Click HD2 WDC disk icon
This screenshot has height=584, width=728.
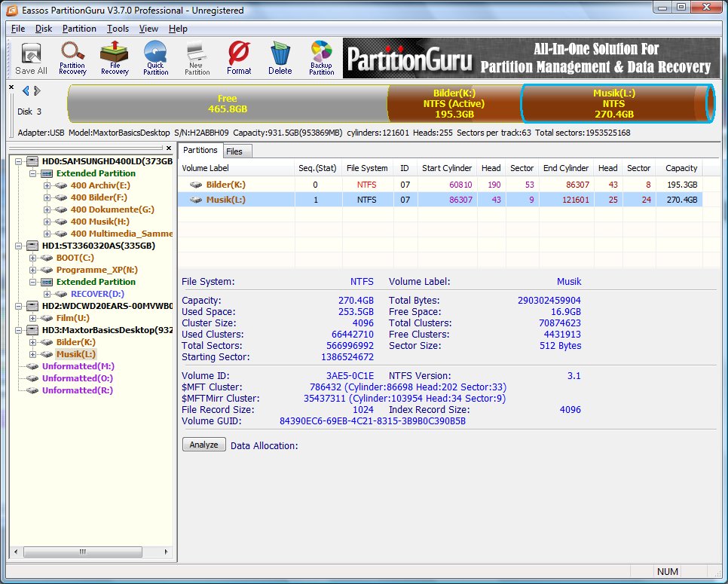(x=32, y=306)
